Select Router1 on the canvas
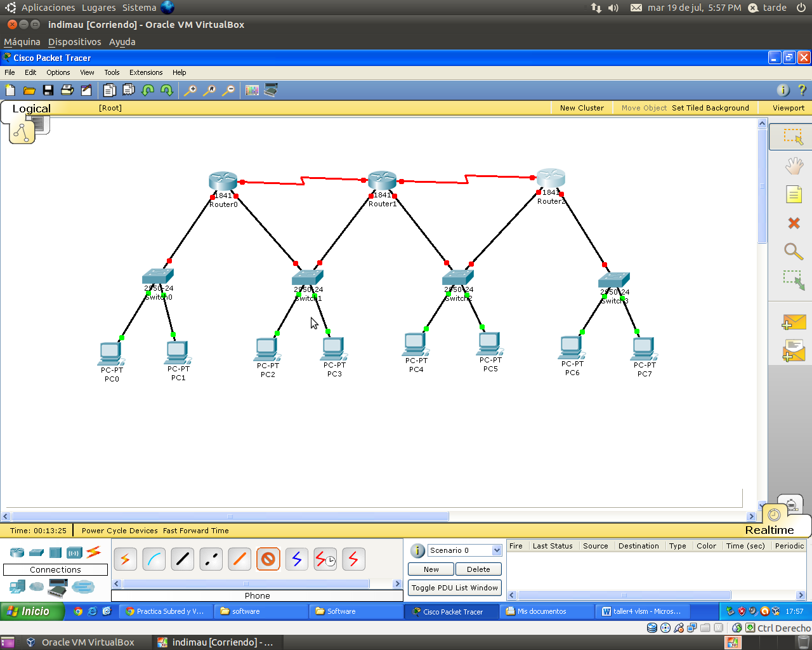 click(383, 181)
